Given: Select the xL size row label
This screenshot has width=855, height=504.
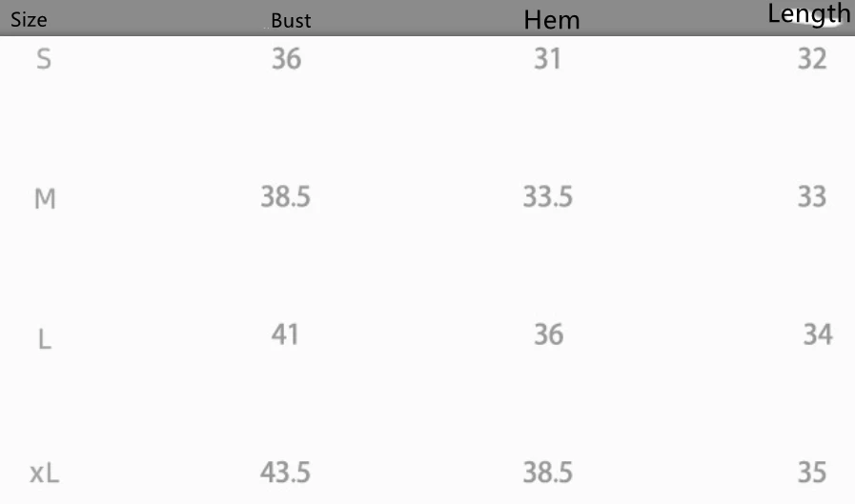Looking at the screenshot, I should click(45, 472).
